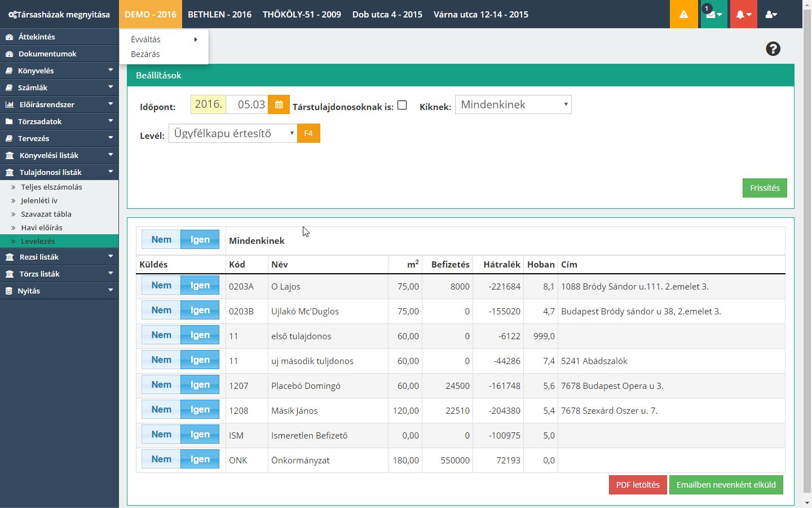This screenshot has height=508, width=812.
Task: Open the calendar date picker icon
Action: [x=279, y=104]
